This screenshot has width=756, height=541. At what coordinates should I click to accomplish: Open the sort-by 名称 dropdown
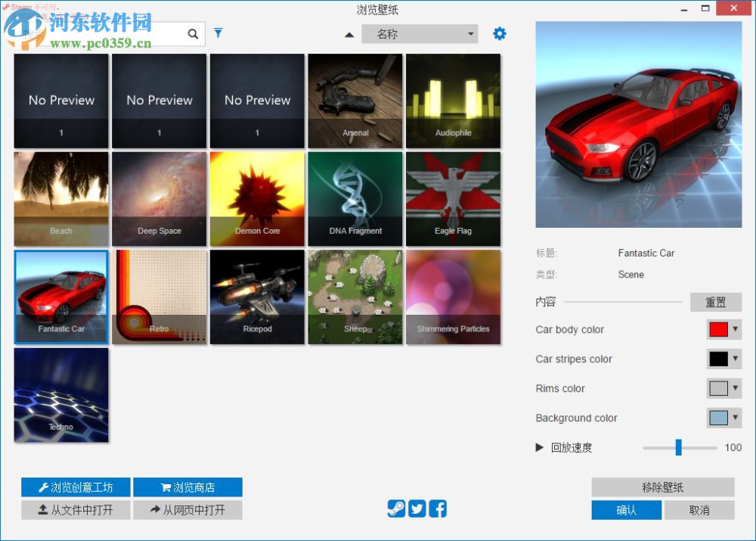tap(420, 34)
